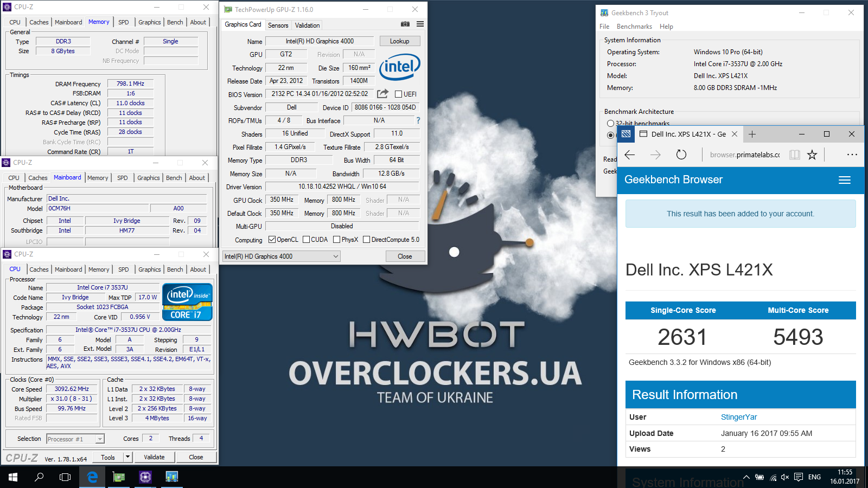Click the network tray icon
Image resolution: width=868 pixels, height=488 pixels.
773,477
